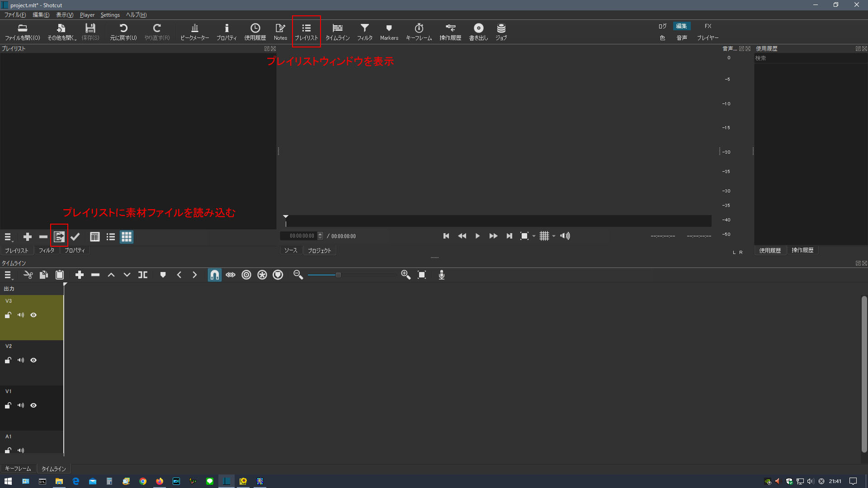Lock the V1 track
The height and width of the screenshot is (488, 868).
tap(8, 405)
